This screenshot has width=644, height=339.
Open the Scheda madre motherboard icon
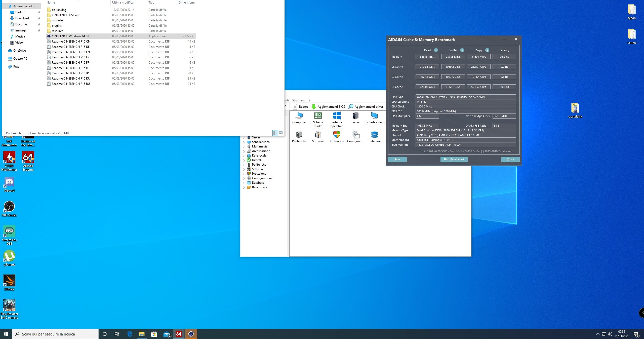[318, 116]
